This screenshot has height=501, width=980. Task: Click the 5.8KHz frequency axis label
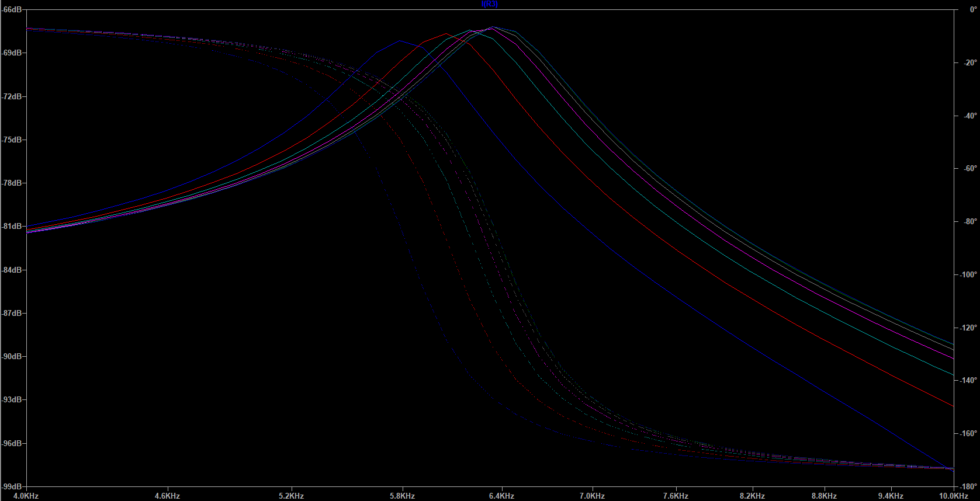tap(402, 496)
